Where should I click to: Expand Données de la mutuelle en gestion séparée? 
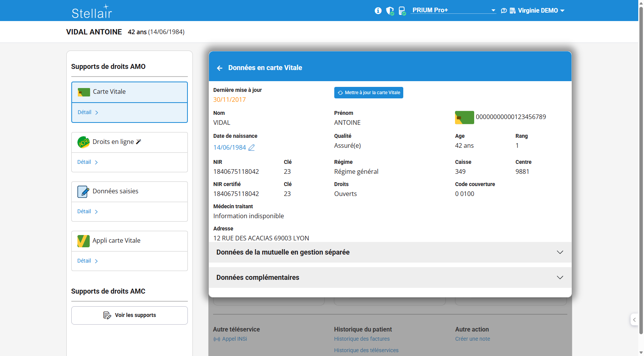coord(390,252)
